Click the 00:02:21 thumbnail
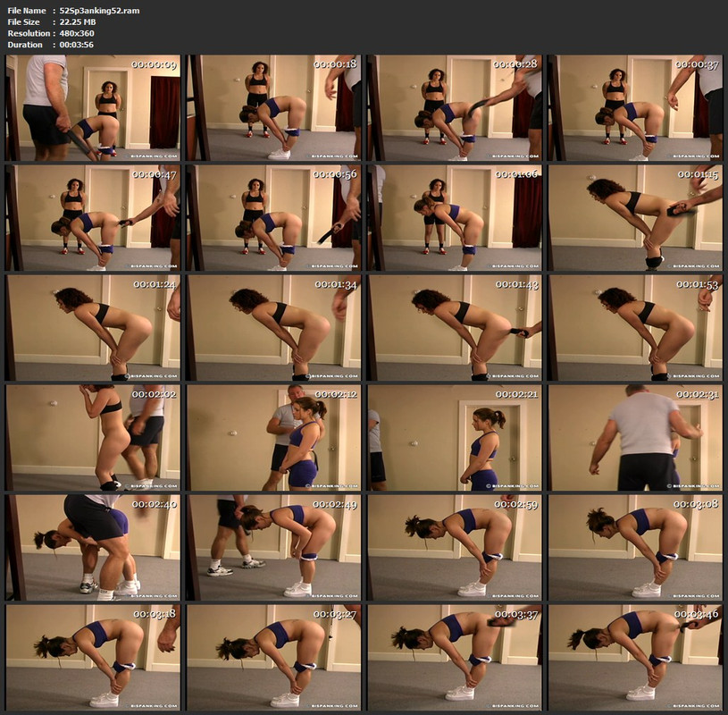 click(455, 438)
